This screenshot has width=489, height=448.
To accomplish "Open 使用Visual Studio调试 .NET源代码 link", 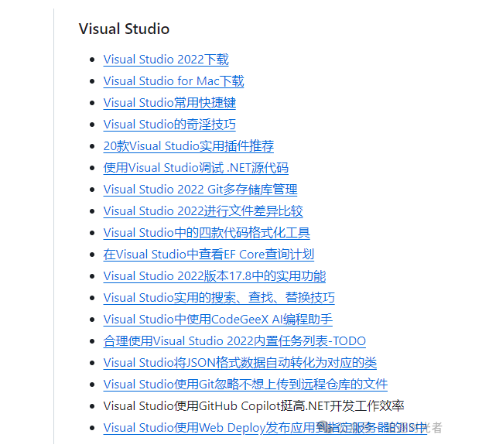I will (x=196, y=168).
